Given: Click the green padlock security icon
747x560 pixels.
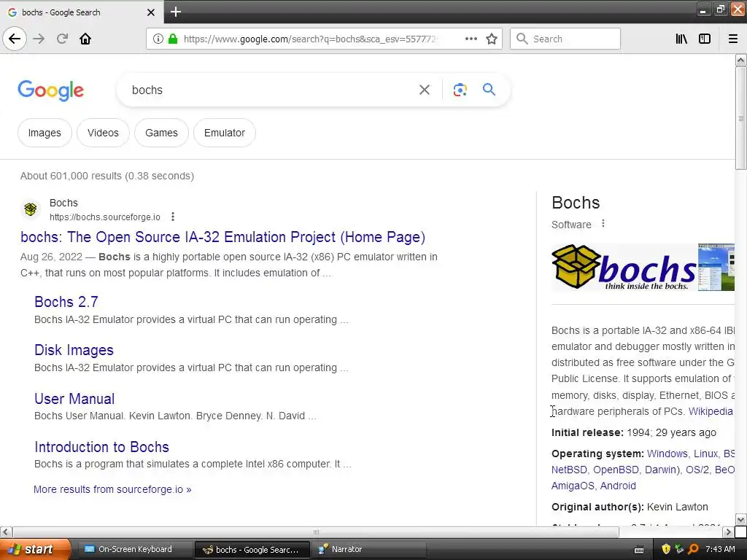Looking at the screenshot, I should (173, 39).
